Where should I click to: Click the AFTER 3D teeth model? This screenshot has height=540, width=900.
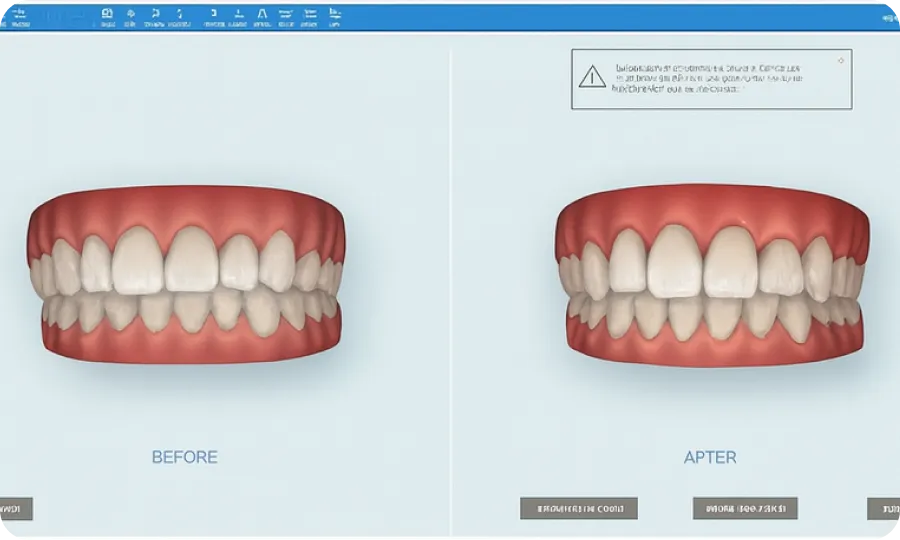coord(712,277)
